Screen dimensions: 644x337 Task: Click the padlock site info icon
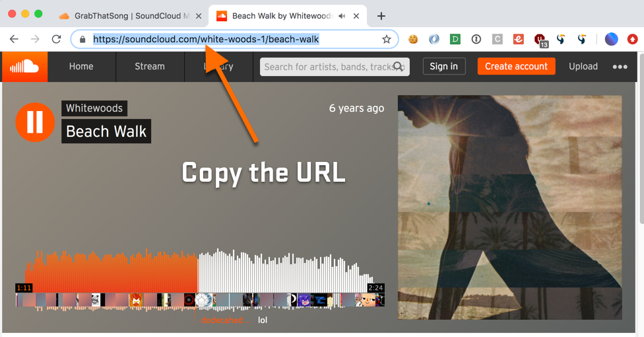[82, 40]
